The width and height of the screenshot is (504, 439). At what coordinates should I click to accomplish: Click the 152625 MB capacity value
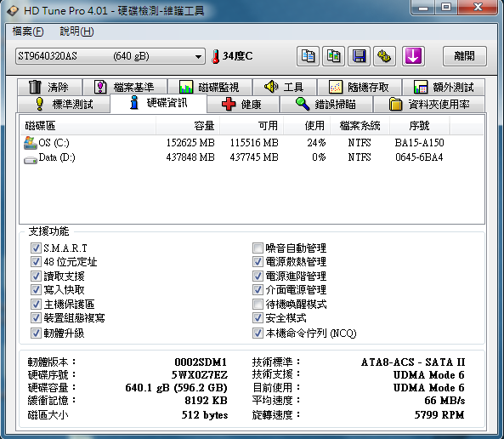[190, 143]
